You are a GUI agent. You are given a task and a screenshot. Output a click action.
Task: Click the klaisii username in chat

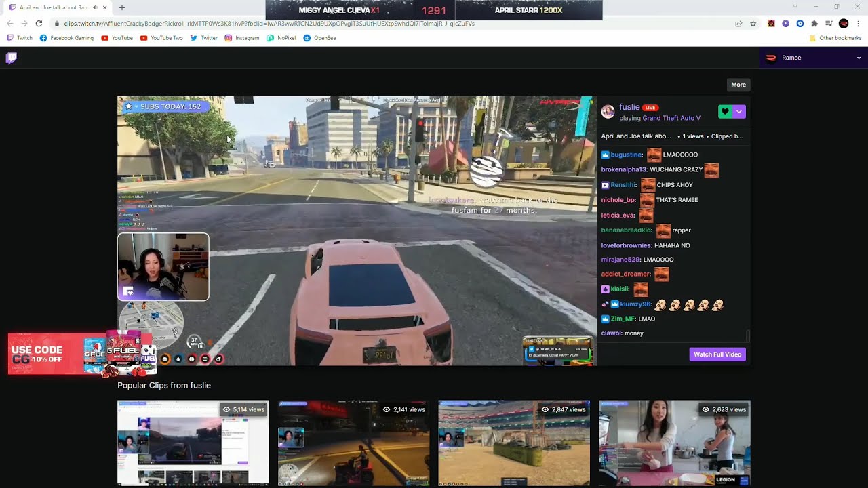click(x=620, y=289)
